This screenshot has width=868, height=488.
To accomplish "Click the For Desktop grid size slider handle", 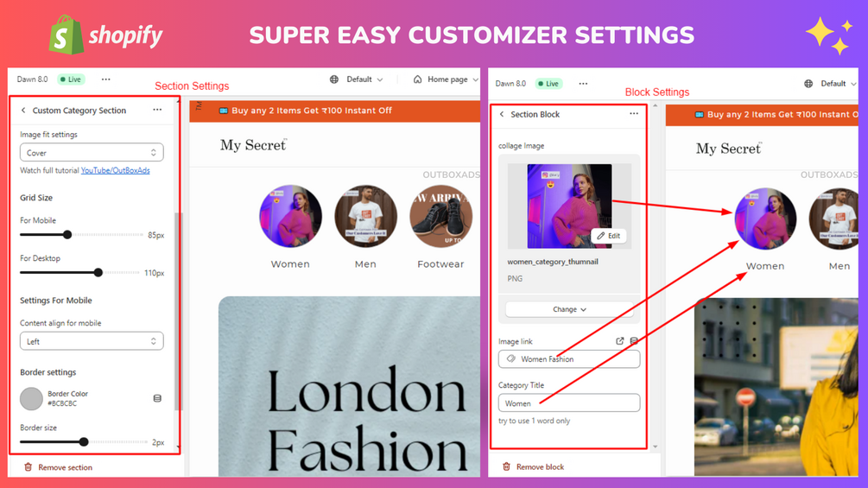I will (98, 272).
